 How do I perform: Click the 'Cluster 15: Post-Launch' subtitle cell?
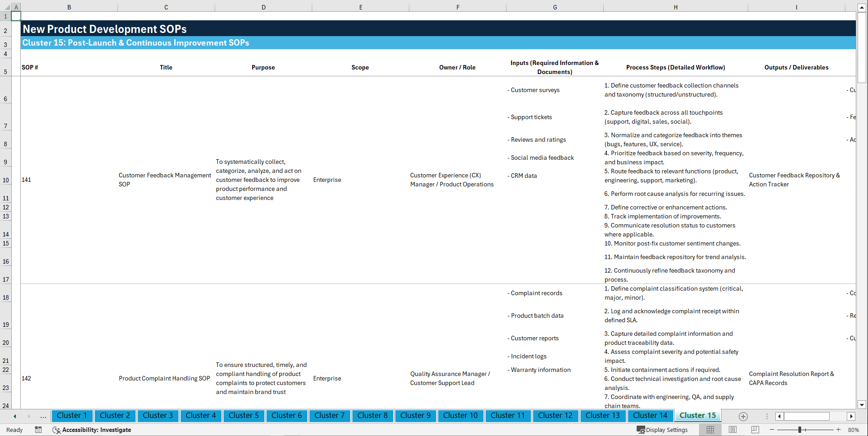[136, 43]
